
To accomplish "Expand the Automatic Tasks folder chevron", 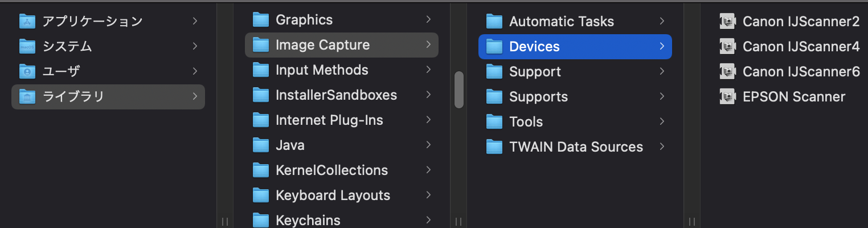I will click(x=662, y=22).
